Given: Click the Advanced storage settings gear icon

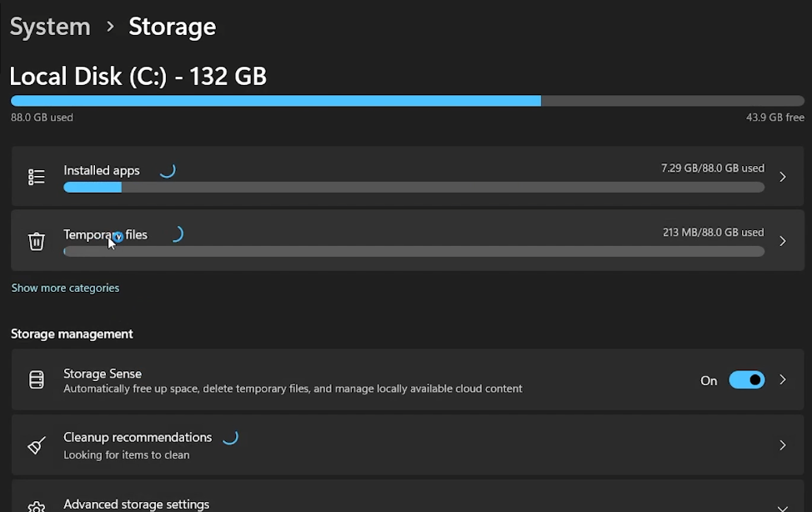Looking at the screenshot, I should click(36, 506).
